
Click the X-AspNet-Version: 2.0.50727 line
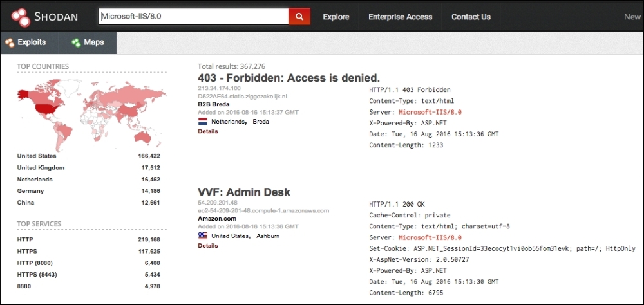tap(419, 260)
